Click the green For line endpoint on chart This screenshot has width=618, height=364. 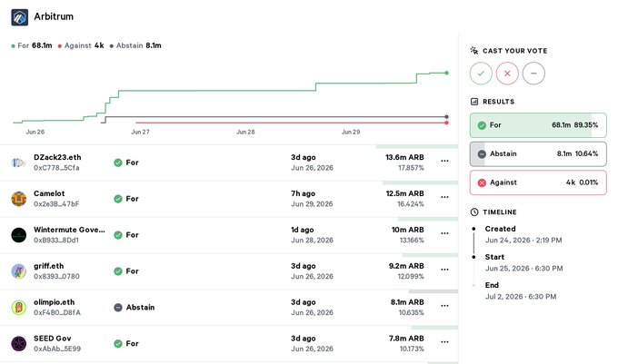[x=446, y=73]
